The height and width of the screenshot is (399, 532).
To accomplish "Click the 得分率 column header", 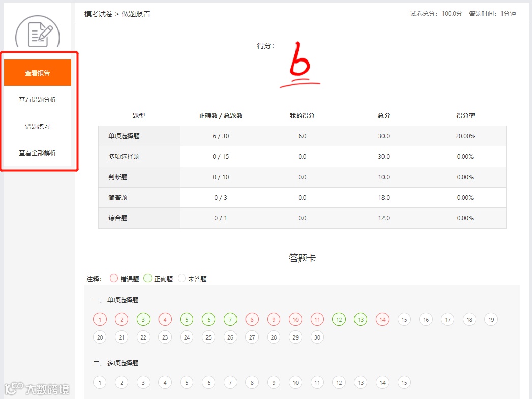I will [x=465, y=115].
